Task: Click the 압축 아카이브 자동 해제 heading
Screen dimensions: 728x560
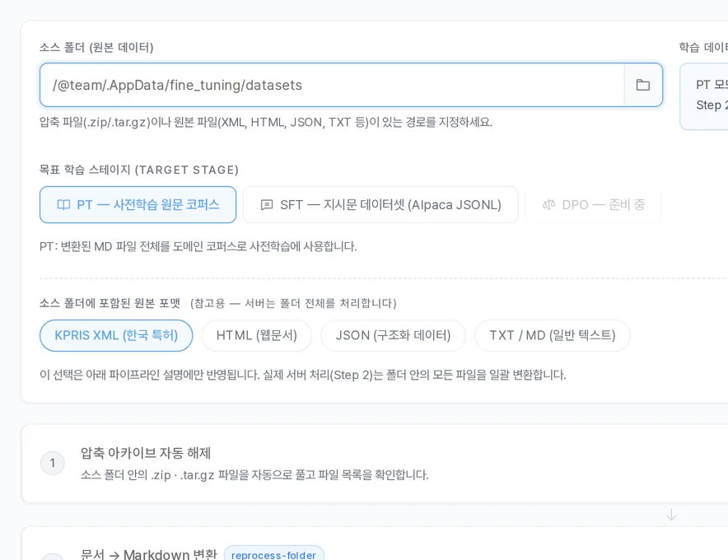Action: [146, 453]
